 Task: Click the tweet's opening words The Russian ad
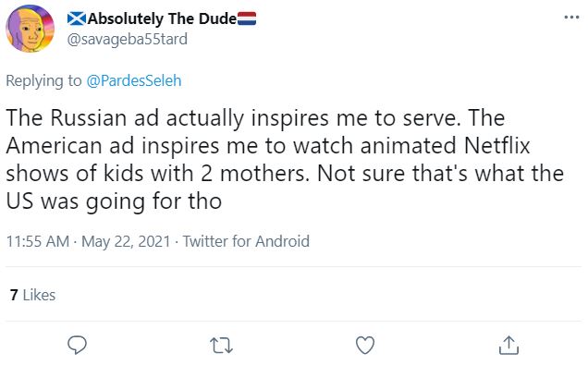pos(82,117)
